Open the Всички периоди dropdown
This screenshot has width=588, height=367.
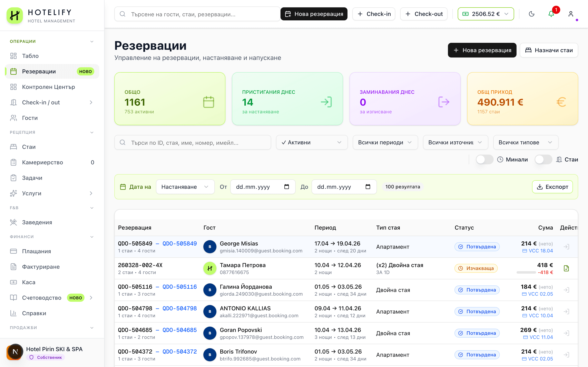[x=385, y=143]
